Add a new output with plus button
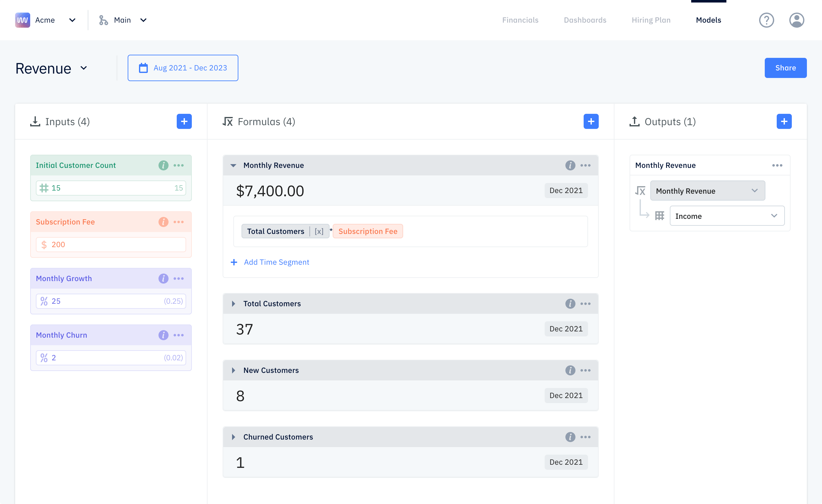Screen dimensions: 822x504 (784, 121)
